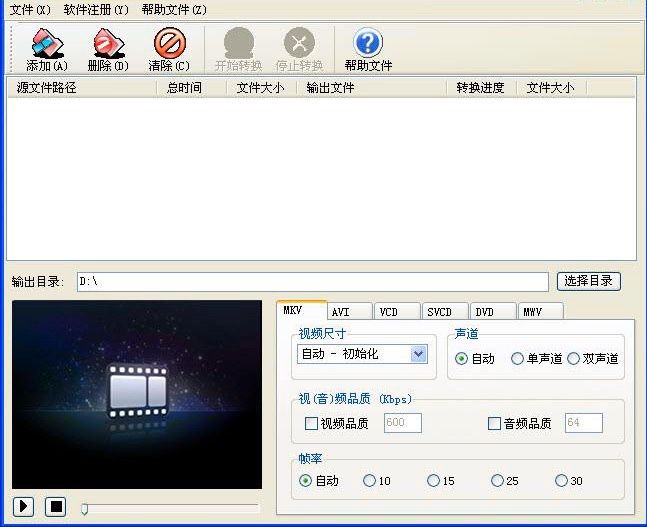Open the 软件注册(Y) menu
The height and width of the screenshot is (527, 647).
tap(96, 9)
